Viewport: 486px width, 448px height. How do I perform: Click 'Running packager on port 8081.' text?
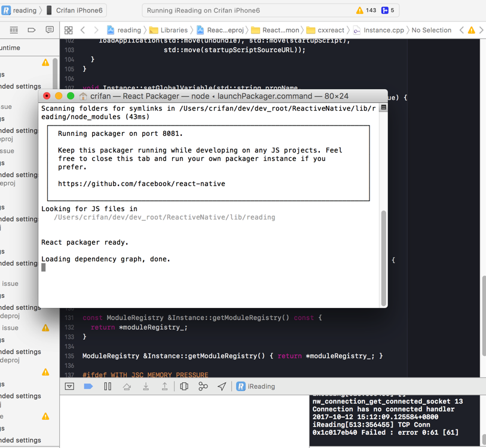point(120,133)
